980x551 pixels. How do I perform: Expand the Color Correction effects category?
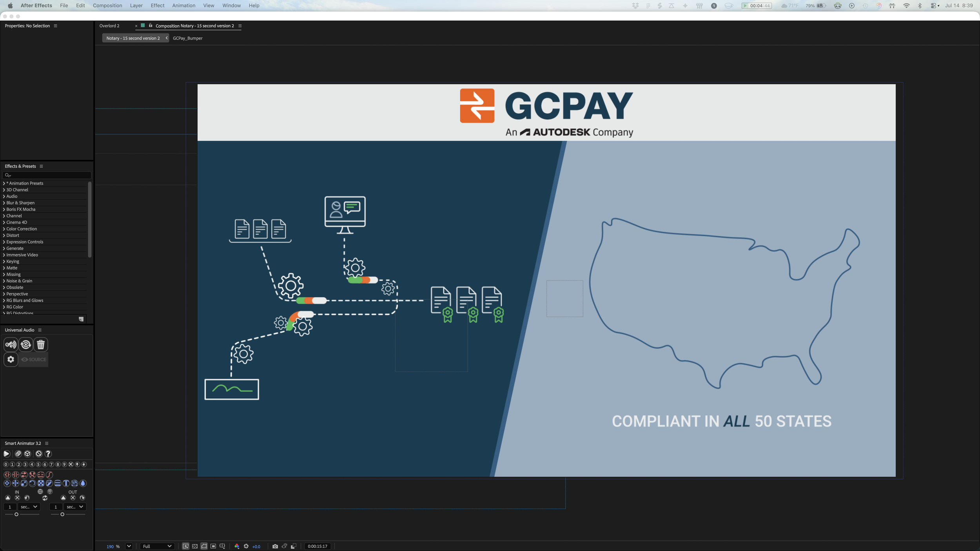(4, 229)
